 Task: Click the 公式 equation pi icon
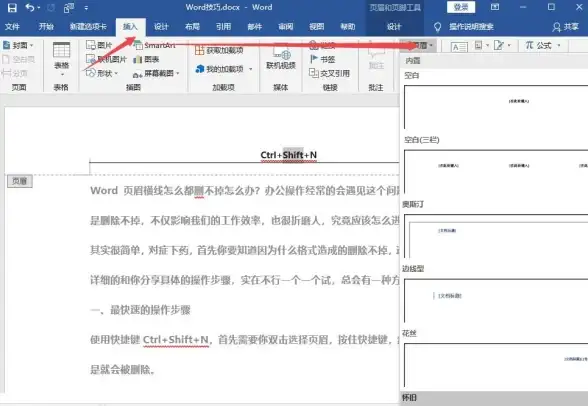(529, 45)
